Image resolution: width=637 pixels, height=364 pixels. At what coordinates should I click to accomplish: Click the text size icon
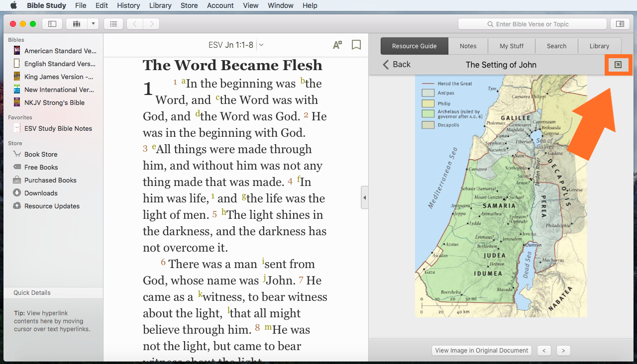pos(337,45)
